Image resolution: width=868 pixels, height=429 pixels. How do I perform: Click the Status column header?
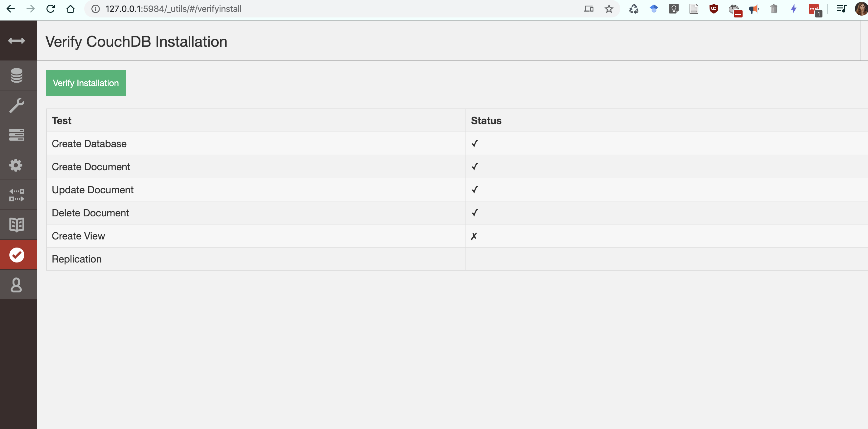[486, 121]
